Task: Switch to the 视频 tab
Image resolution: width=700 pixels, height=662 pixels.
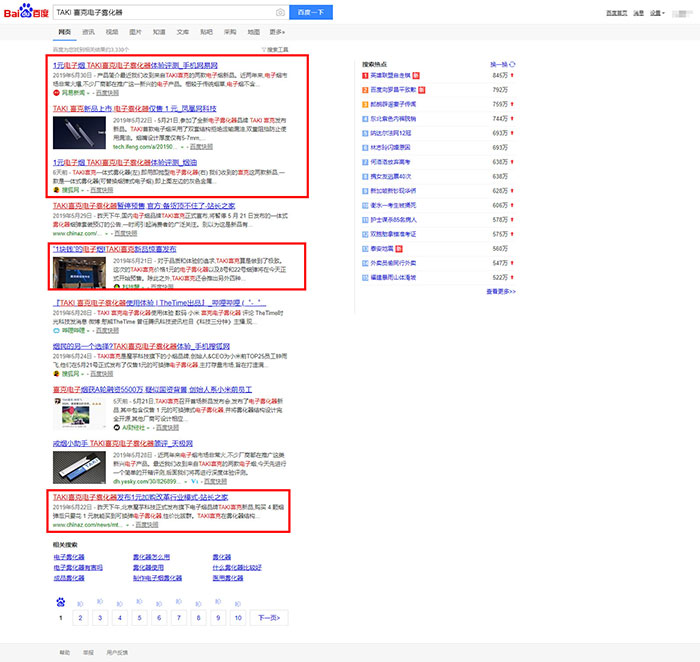Action: point(112,32)
